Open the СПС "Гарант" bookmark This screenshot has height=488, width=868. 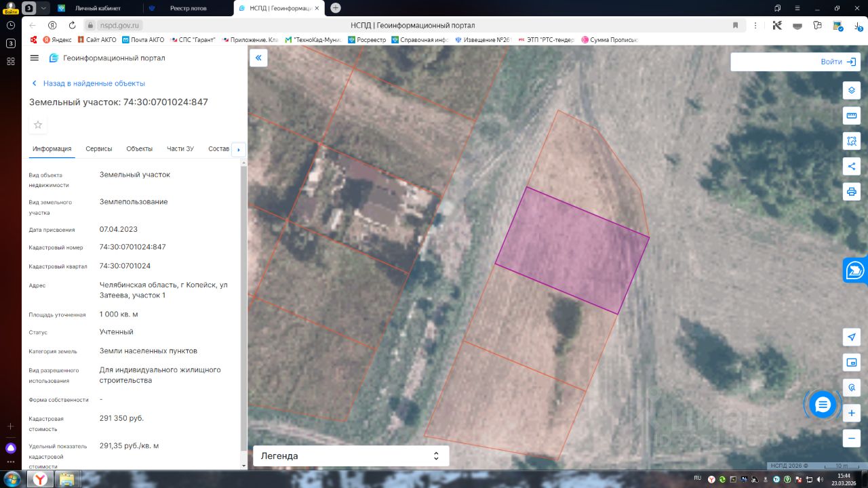tap(192, 40)
